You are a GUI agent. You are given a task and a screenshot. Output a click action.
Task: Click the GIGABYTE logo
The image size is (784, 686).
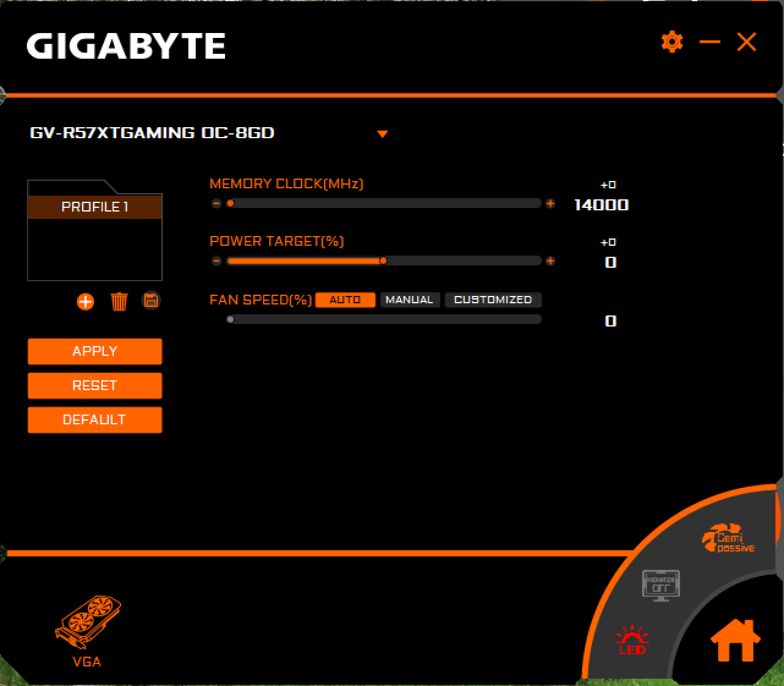click(126, 46)
